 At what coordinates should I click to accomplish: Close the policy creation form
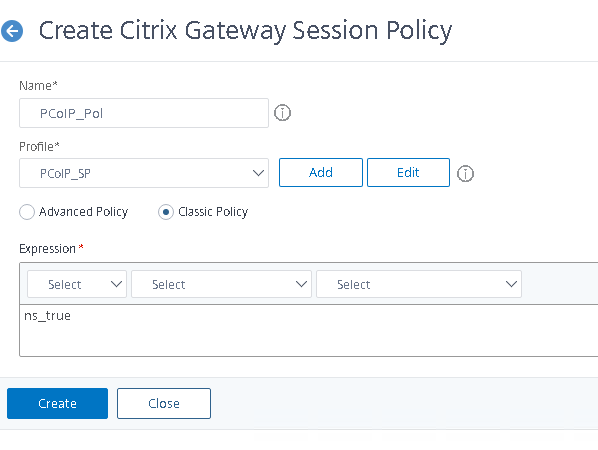[164, 403]
